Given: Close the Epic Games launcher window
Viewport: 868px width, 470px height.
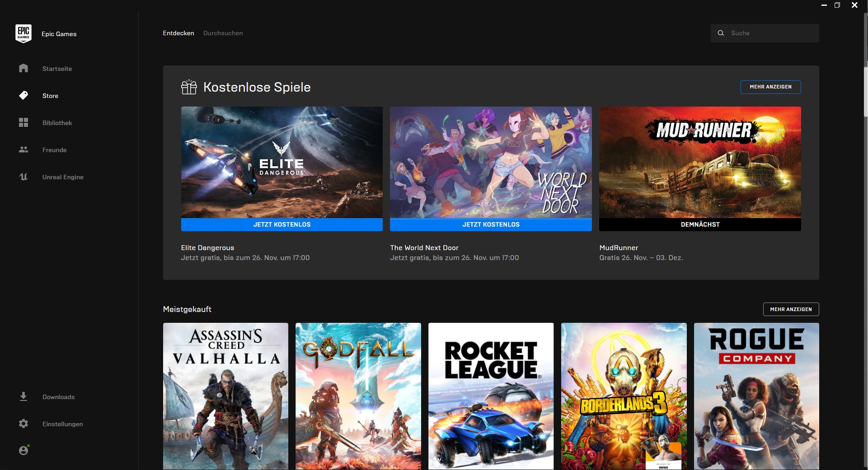Looking at the screenshot, I should [x=854, y=5].
